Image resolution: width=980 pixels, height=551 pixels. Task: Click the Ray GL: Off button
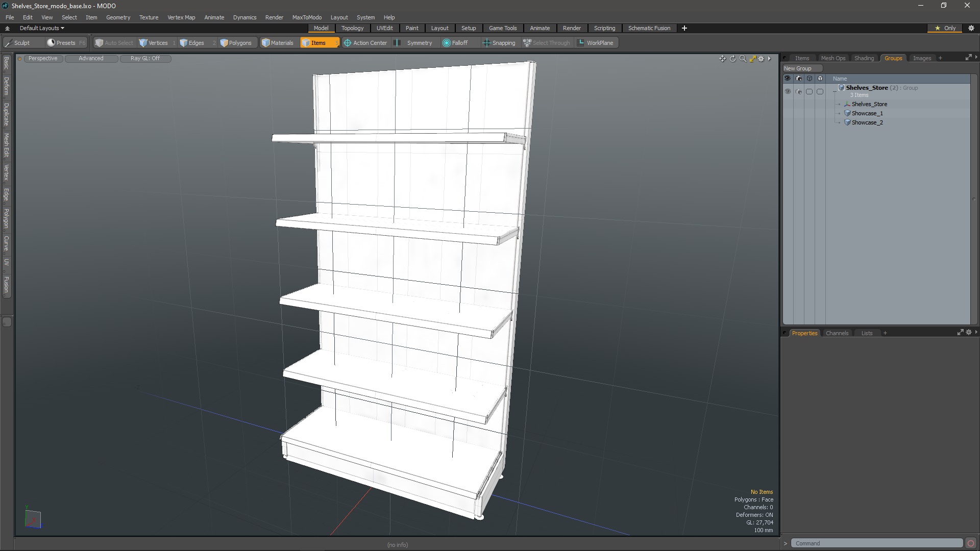pyautogui.click(x=145, y=58)
